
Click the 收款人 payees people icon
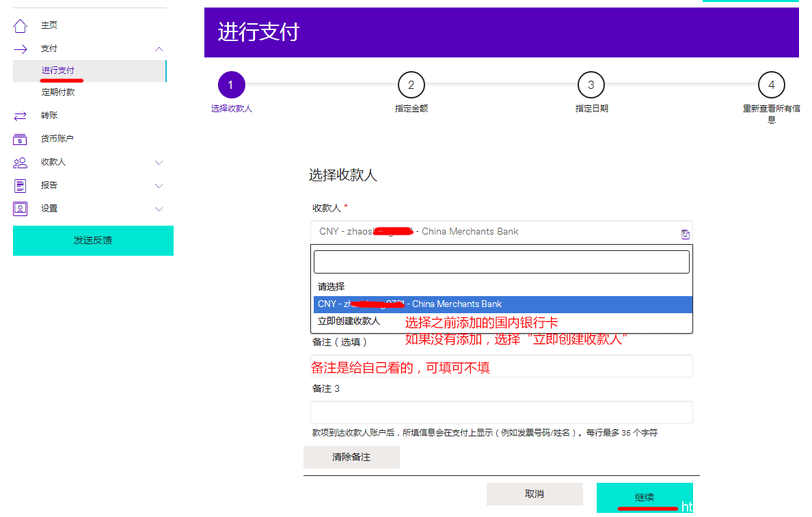pos(20,162)
